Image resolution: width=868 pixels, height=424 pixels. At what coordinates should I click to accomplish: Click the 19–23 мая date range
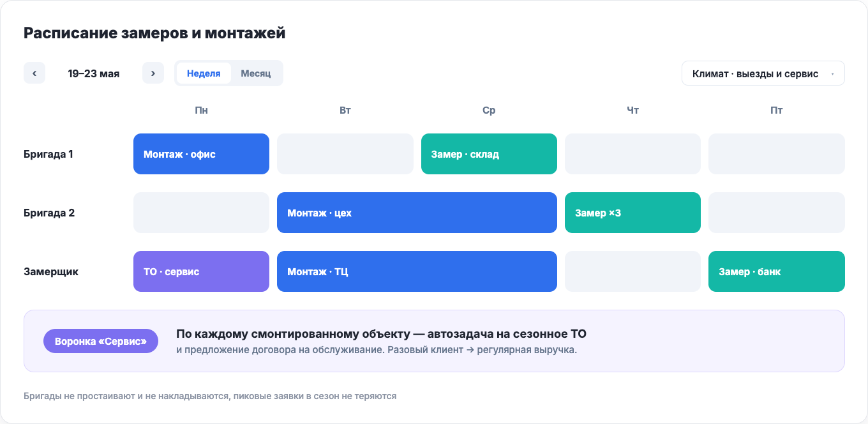click(94, 73)
